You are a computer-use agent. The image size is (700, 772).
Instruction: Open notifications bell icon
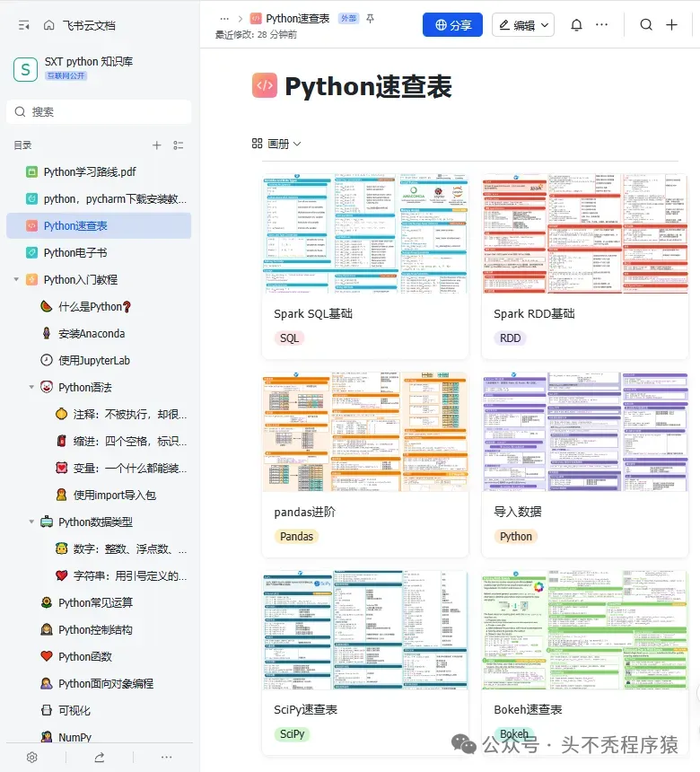tap(576, 24)
